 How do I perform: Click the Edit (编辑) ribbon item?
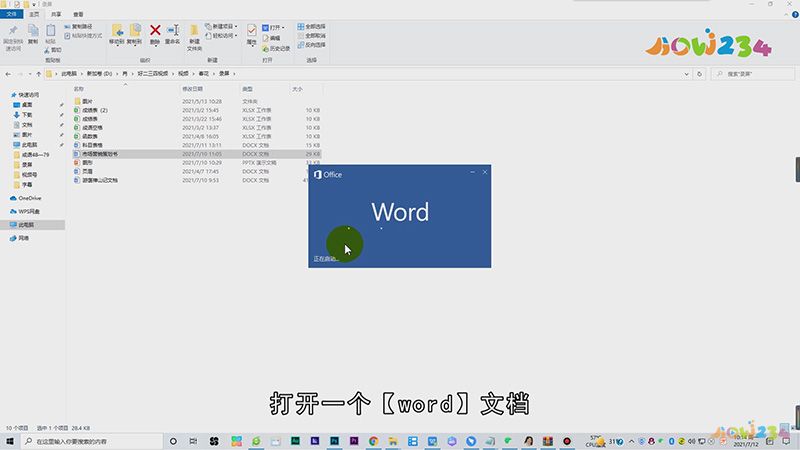click(271, 38)
